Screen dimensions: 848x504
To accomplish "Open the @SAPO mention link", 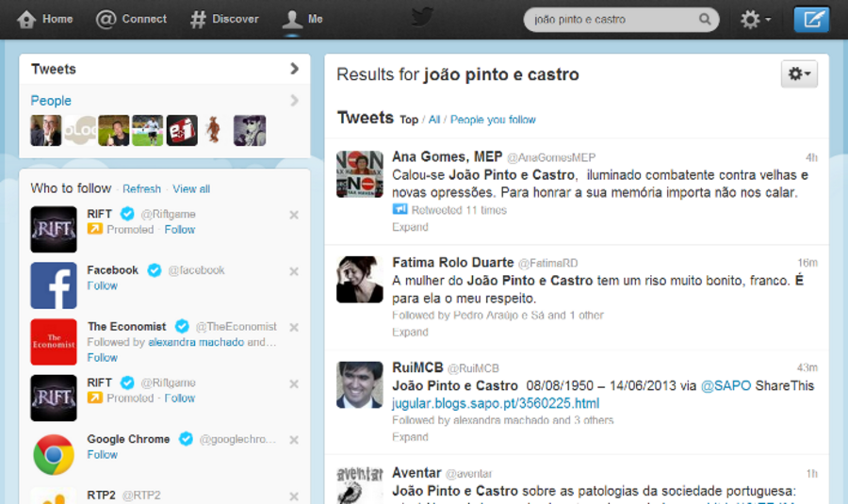I will [x=726, y=385].
